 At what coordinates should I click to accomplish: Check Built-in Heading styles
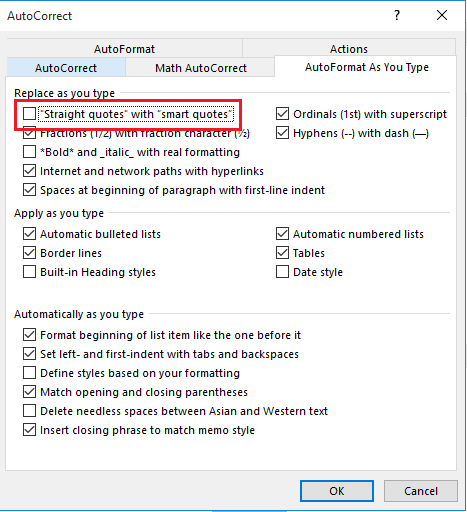29,272
